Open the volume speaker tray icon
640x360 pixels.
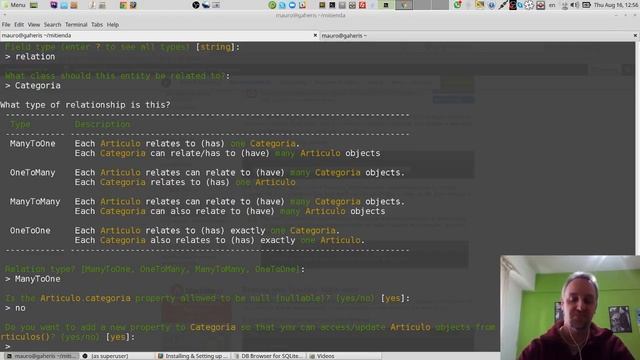tap(574, 5)
